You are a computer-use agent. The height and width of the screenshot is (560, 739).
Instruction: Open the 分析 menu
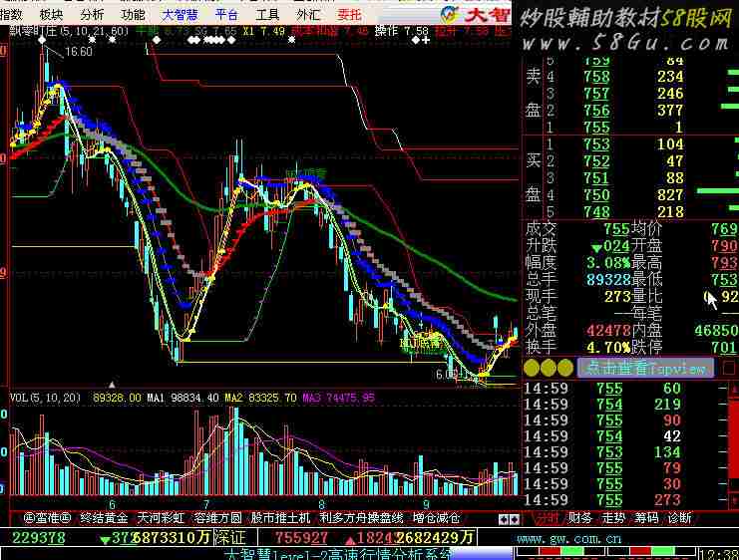(92, 15)
